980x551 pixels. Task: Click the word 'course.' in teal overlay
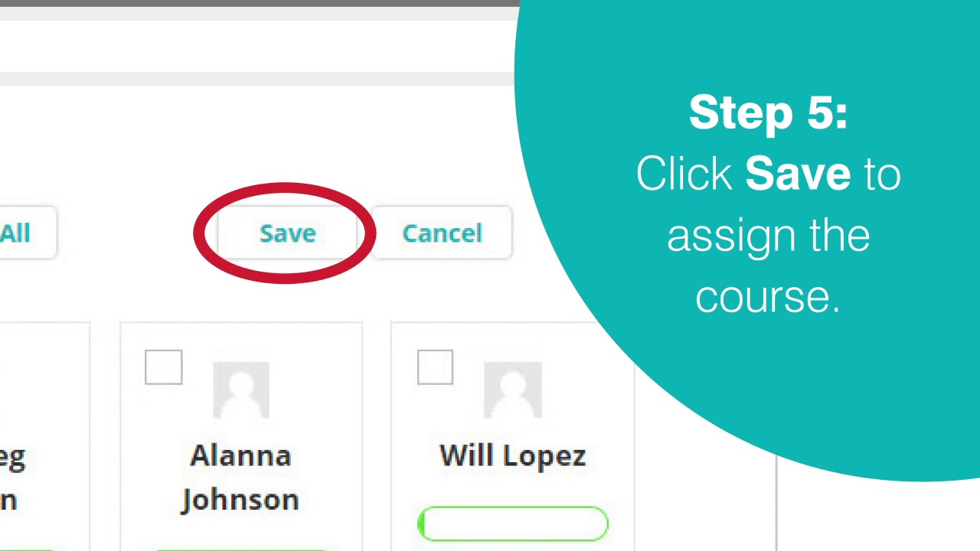[768, 295]
